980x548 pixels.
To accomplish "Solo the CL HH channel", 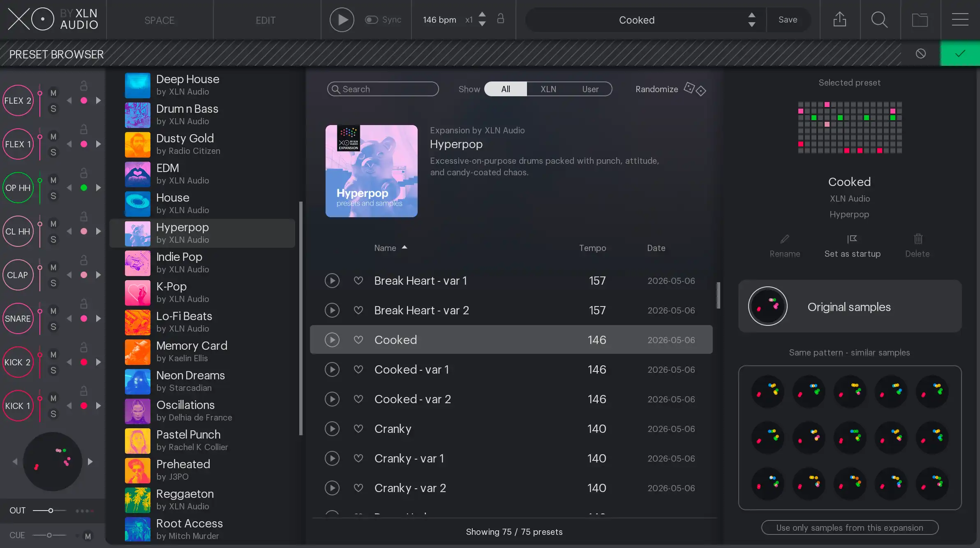I will [53, 239].
